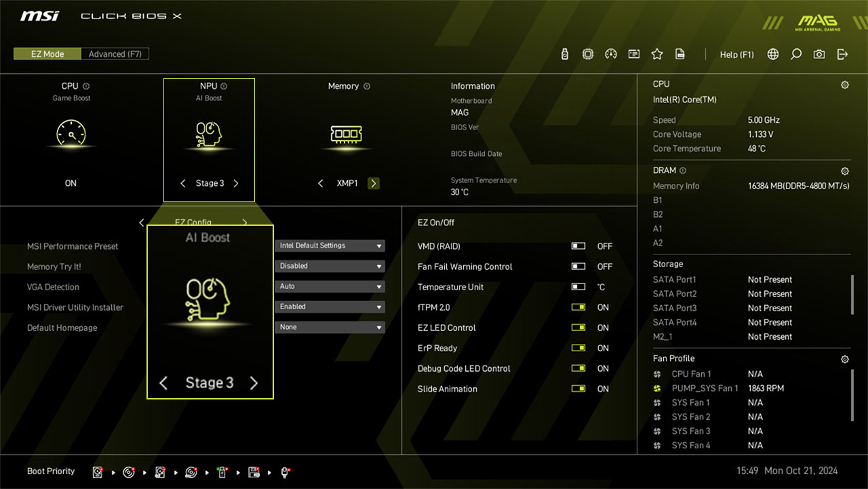The height and width of the screenshot is (489, 868).
Task: Toggle the VMD (RAID) switch
Action: point(578,246)
